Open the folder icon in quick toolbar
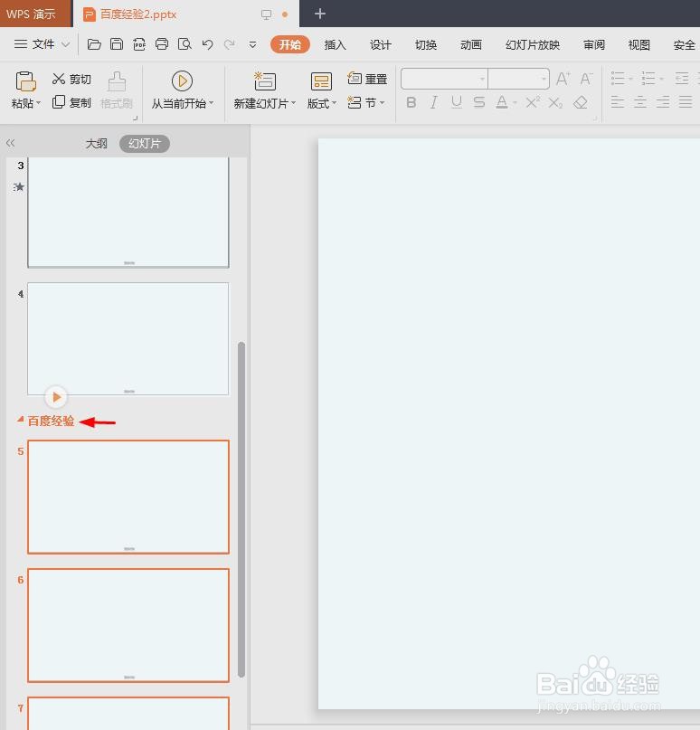Screen dimensions: 700x730 tap(94, 44)
